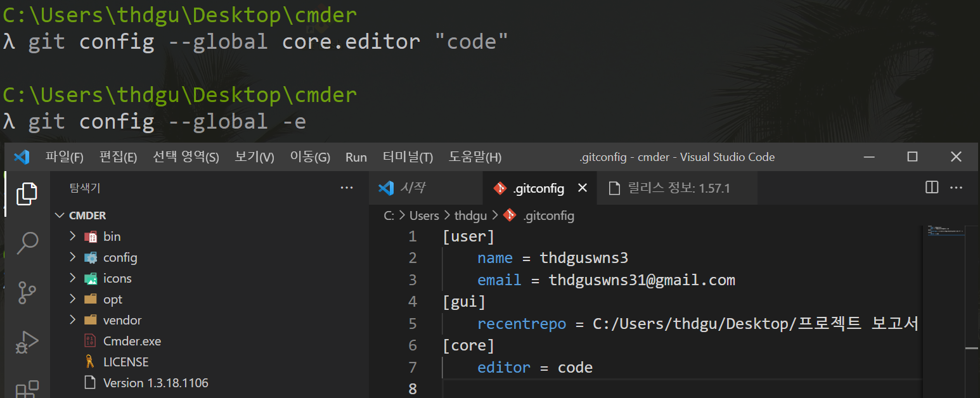Split the editor to the right
Screen dimensions: 980x398
pyautogui.click(x=932, y=188)
